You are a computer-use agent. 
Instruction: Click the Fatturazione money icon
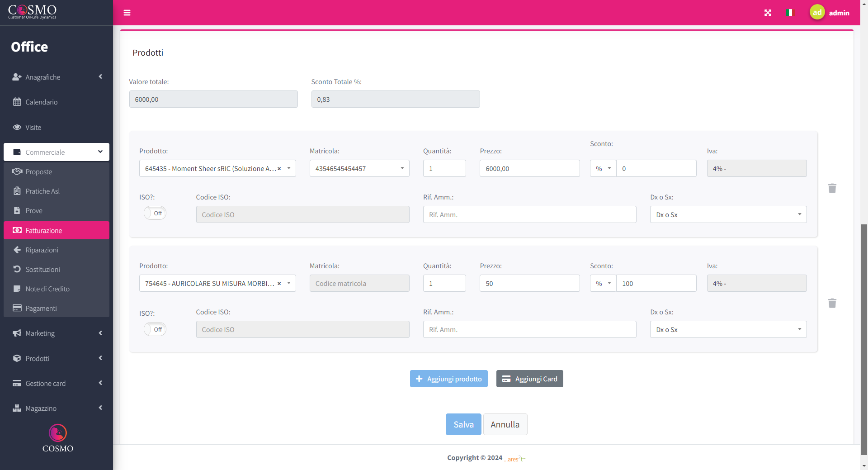click(17, 230)
